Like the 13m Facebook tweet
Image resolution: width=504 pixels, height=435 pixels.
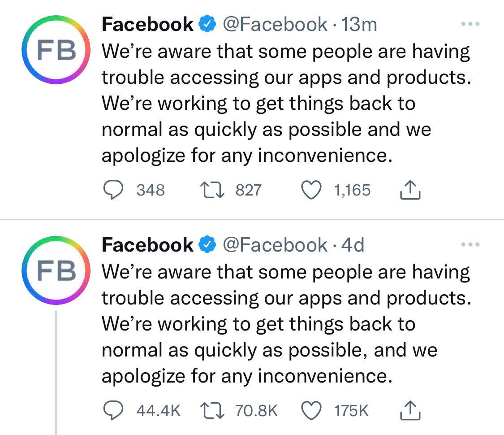click(x=311, y=190)
